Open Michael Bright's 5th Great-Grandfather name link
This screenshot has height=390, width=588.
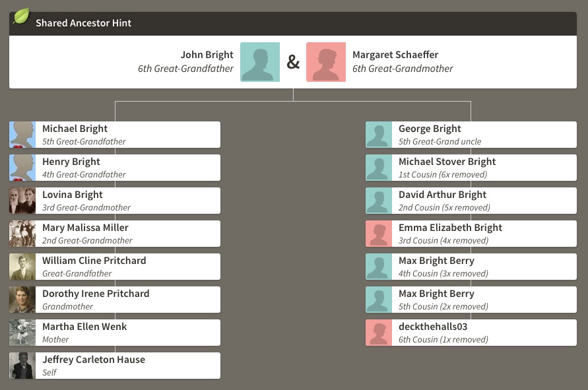[75, 129]
